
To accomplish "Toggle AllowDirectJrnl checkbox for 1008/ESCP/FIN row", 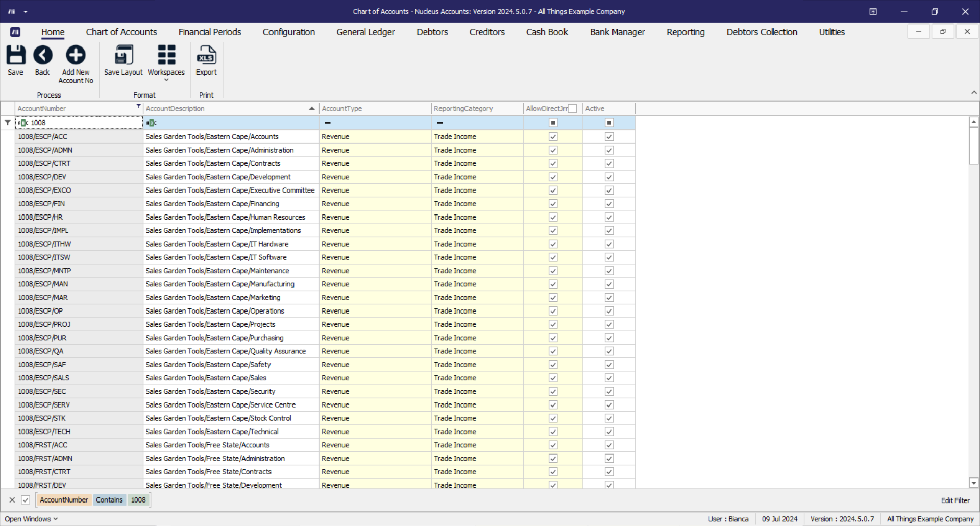I will pyautogui.click(x=553, y=204).
